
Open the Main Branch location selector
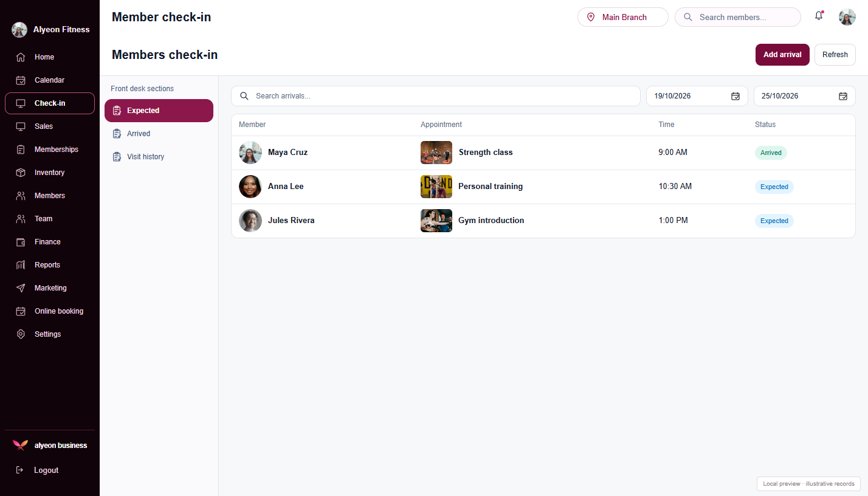(623, 17)
